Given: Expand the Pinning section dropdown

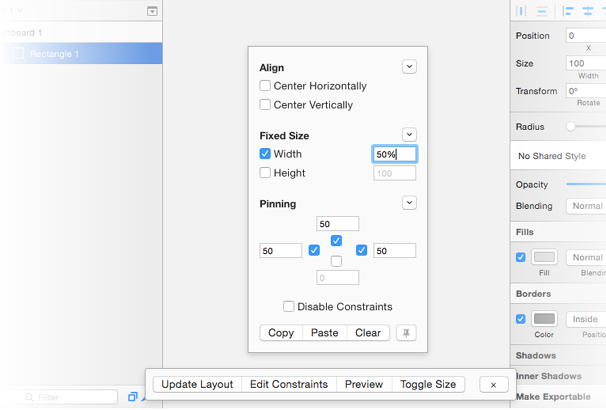Looking at the screenshot, I should click(409, 203).
